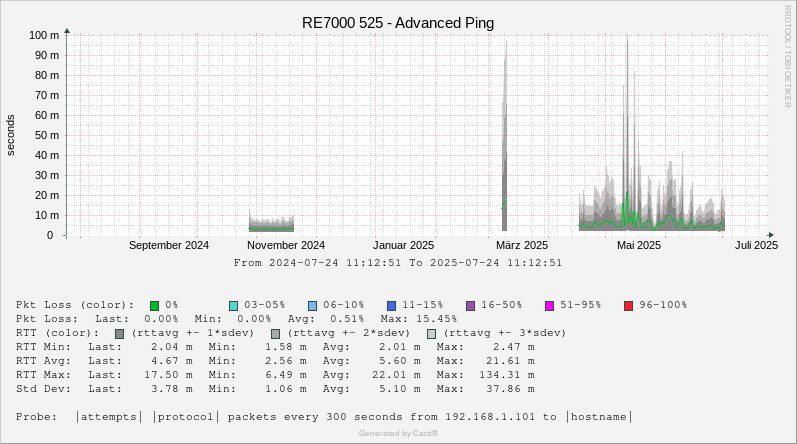Click the cyan 03-05% packet loss swatch
This screenshot has height=444, width=797.
click(x=233, y=305)
